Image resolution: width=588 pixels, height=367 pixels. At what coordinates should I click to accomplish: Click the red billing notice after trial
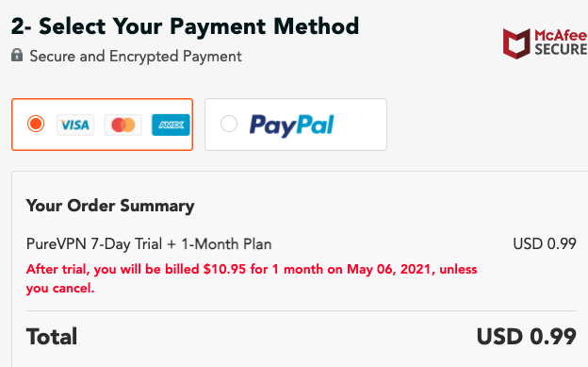click(252, 278)
